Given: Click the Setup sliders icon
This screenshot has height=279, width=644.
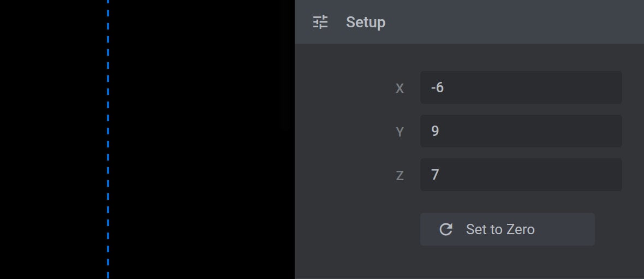Looking at the screenshot, I should [320, 22].
